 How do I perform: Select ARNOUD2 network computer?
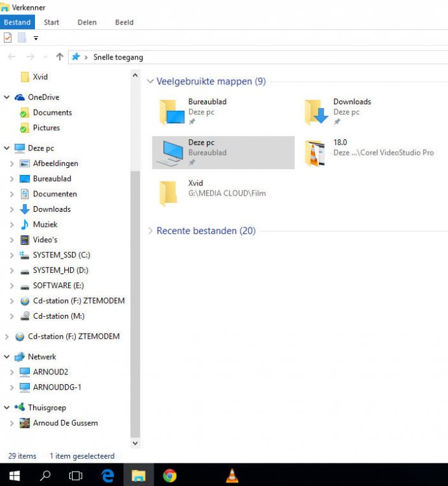coord(50,372)
